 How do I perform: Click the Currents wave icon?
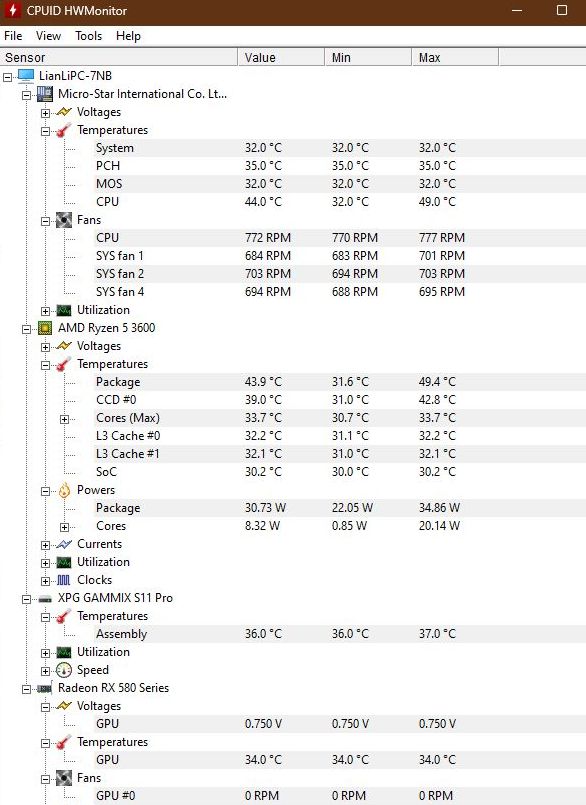64,544
